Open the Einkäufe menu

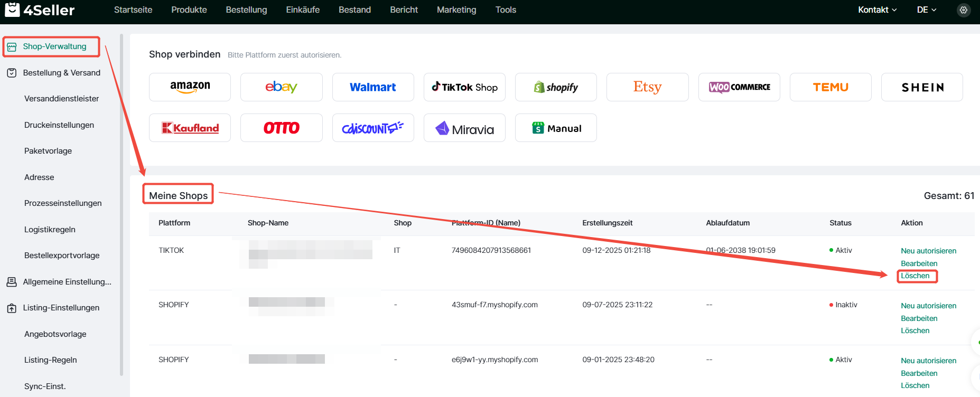(303, 10)
